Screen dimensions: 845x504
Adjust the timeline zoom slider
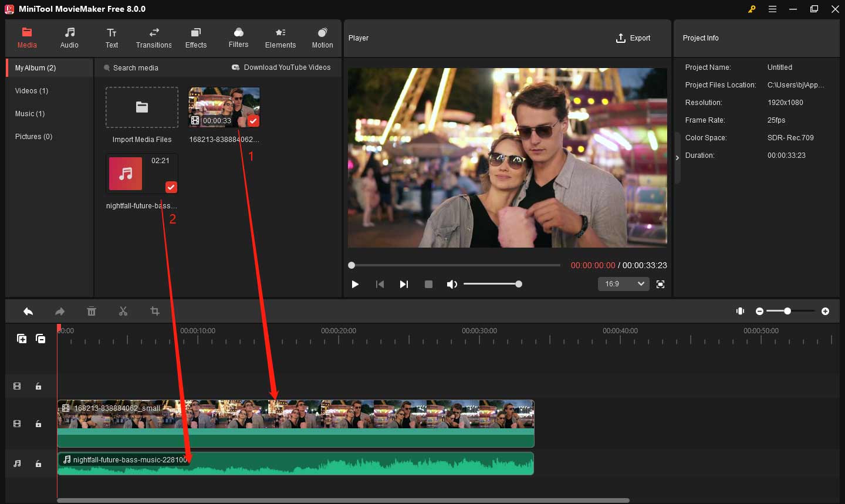pos(790,311)
